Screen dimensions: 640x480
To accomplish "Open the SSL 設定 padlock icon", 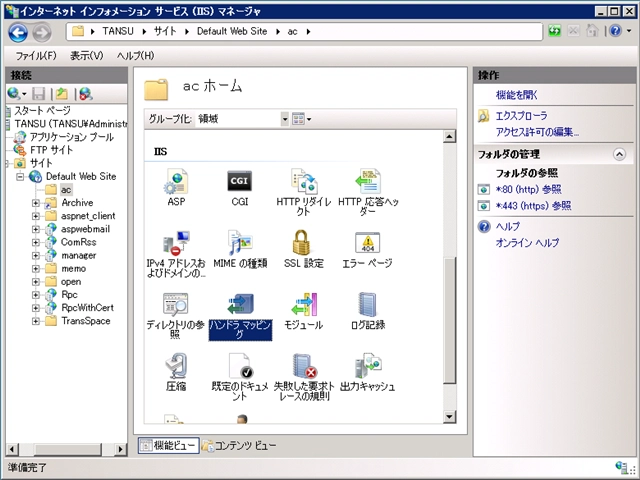I will 303,243.
